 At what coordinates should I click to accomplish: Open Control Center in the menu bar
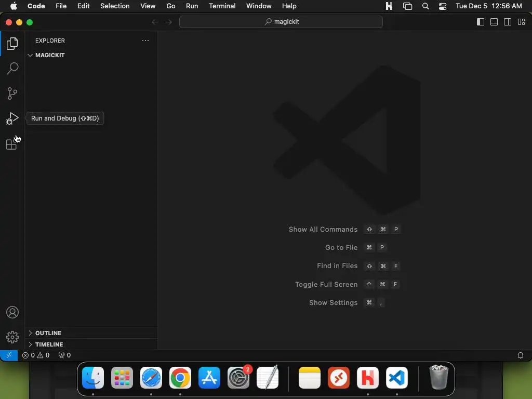443,6
